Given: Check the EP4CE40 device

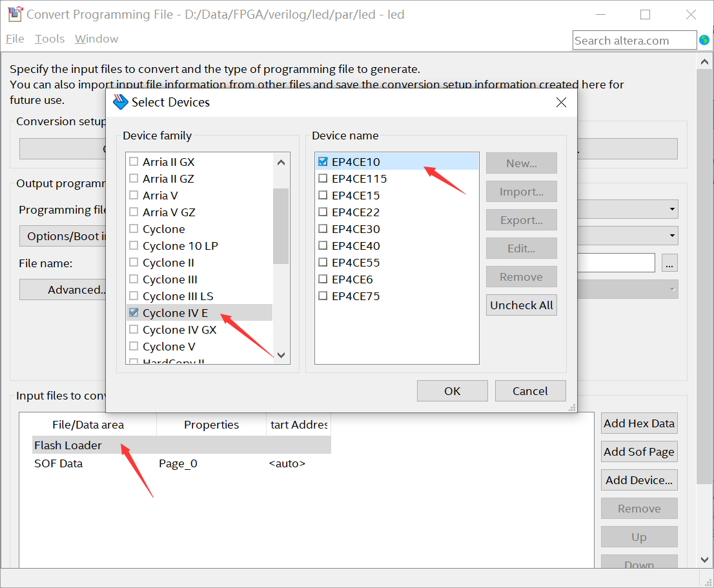Looking at the screenshot, I should [x=323, y=246].
